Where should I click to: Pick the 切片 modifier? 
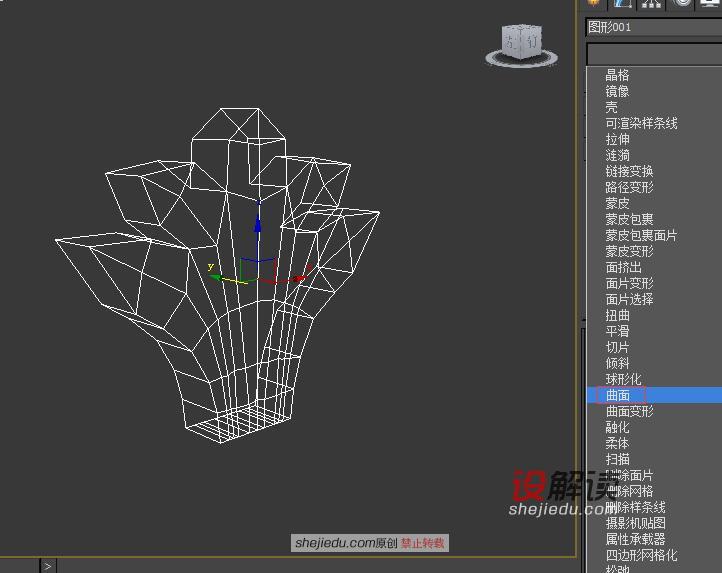tap(617, 347)
